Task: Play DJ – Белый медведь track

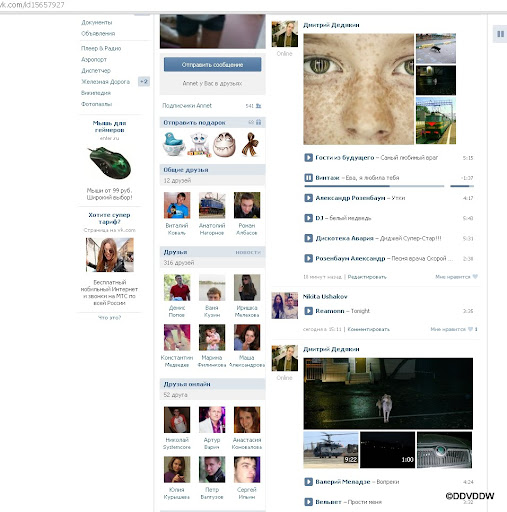Action: tap(308, 218)
